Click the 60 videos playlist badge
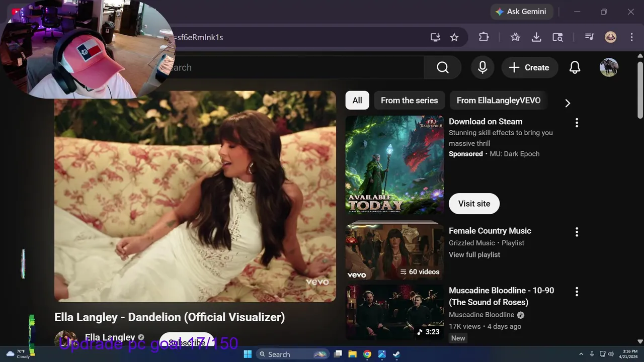This screenshot has width=644, height=362. point(420,272)
